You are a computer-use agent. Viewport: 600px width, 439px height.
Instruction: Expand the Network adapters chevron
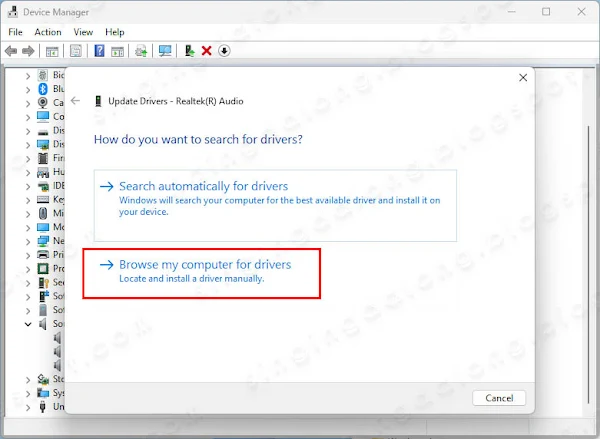28,242
